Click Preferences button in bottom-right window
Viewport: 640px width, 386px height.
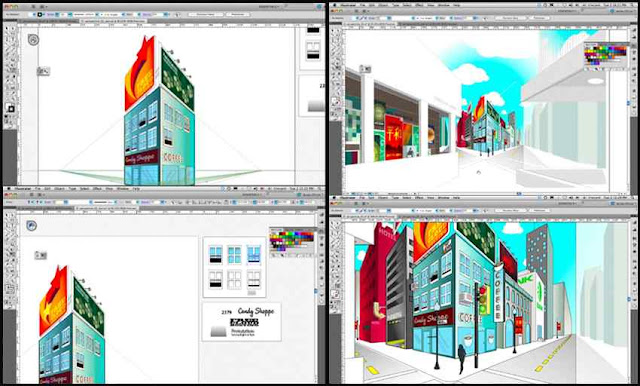click(539, 211)
